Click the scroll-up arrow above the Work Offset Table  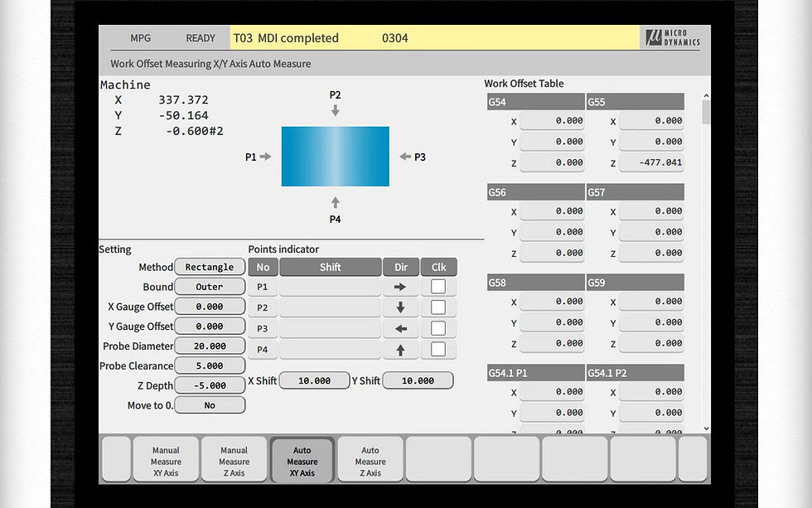[706, 94]
